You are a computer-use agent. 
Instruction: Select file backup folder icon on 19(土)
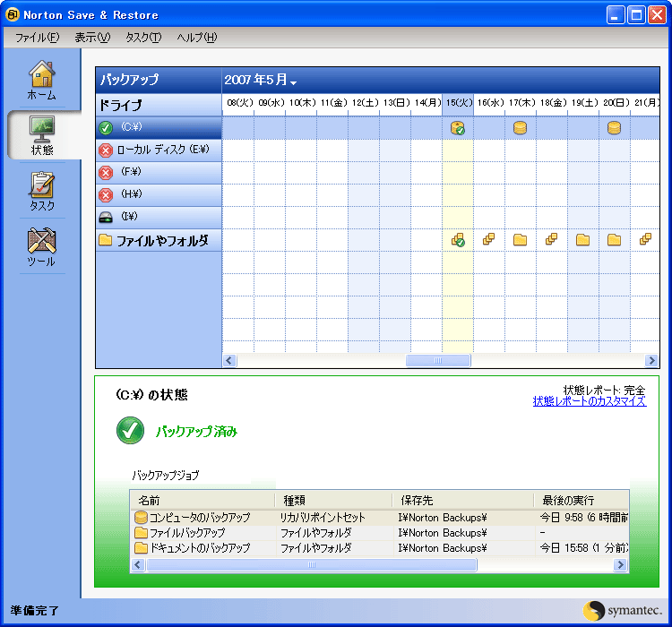(582, 239)
